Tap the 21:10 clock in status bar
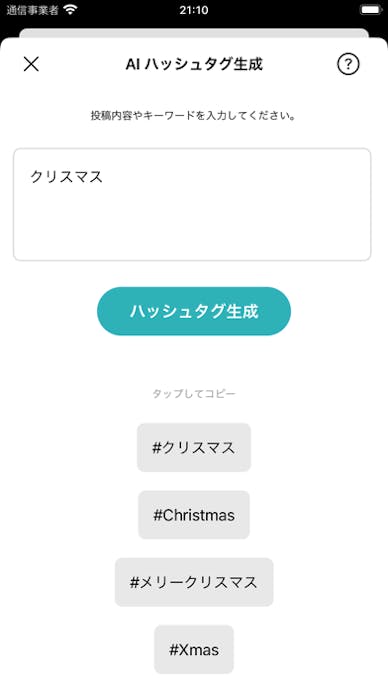Image resolution: width=388 pixels, height=689 pixels. [x=194, y=10]
